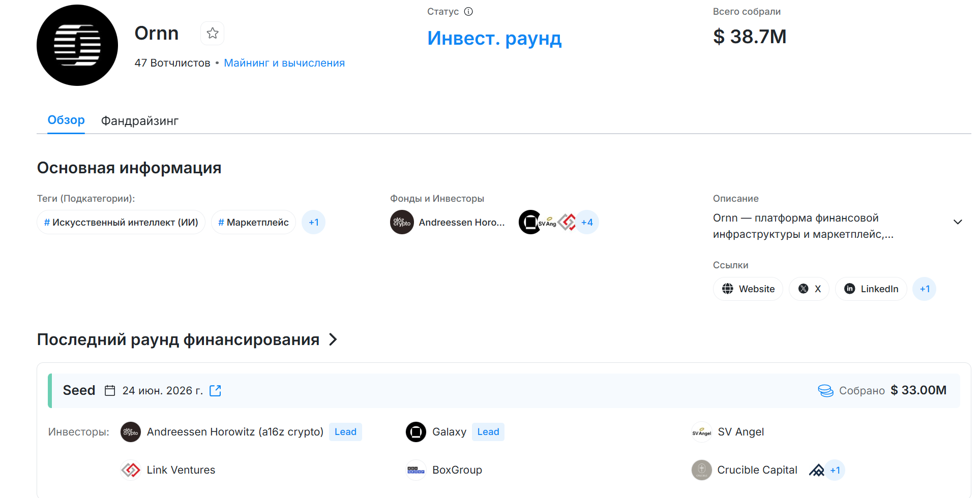Click the coins icon next to Собрано
This screenshot has width=980, height=498.
click(825, 390)
